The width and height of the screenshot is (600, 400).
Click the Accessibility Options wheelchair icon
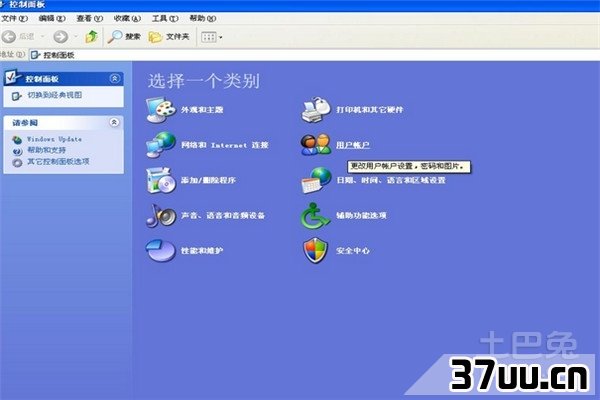tap(316, 216)
